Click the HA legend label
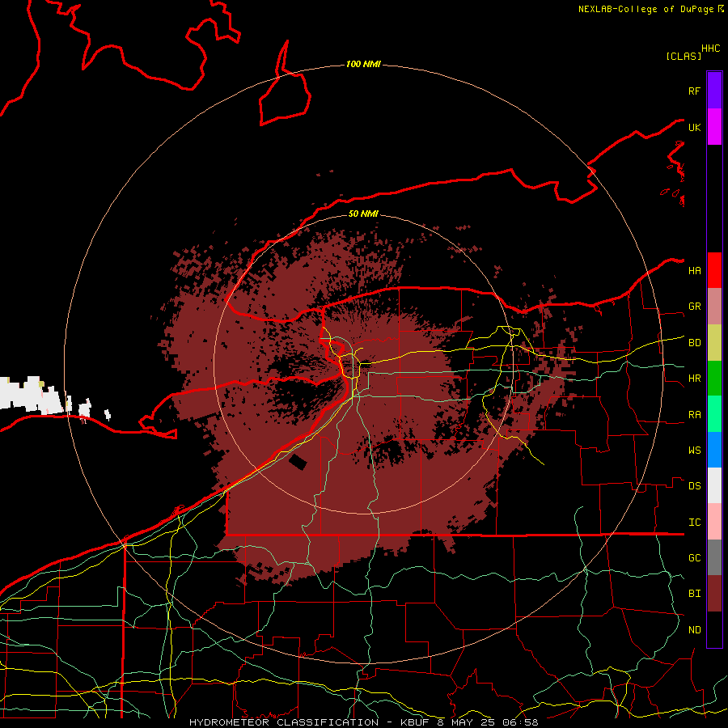The width and height of the screenshot is (728, 728). click(695, 271)
